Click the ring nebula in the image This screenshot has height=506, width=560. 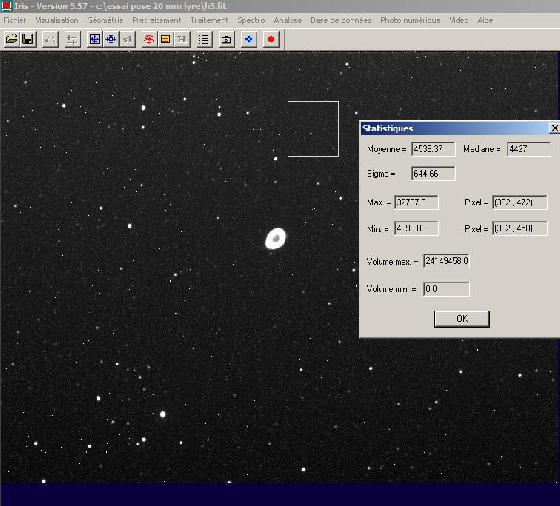pos(275,238)
